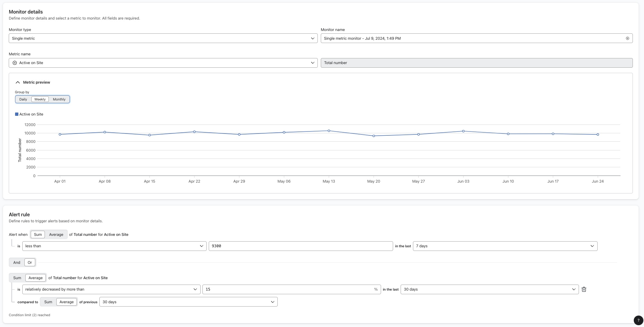The height and width of the screenshot is (327, 644).
Task: Click the Or logical operator button
Action: (x=29, y=262)
